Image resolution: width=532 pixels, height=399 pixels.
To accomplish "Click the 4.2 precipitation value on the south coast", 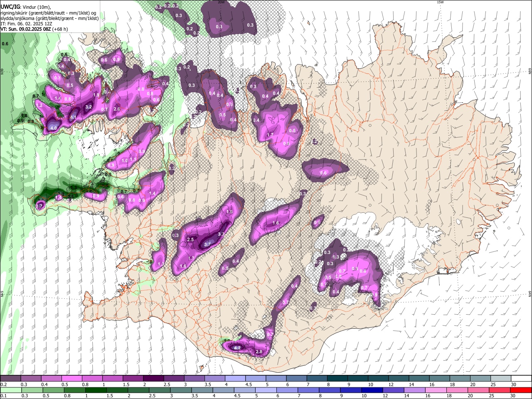I will click(238, 347).
